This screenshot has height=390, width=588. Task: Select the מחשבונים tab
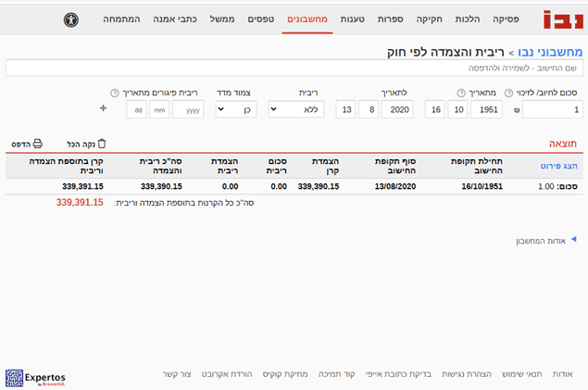307,19
